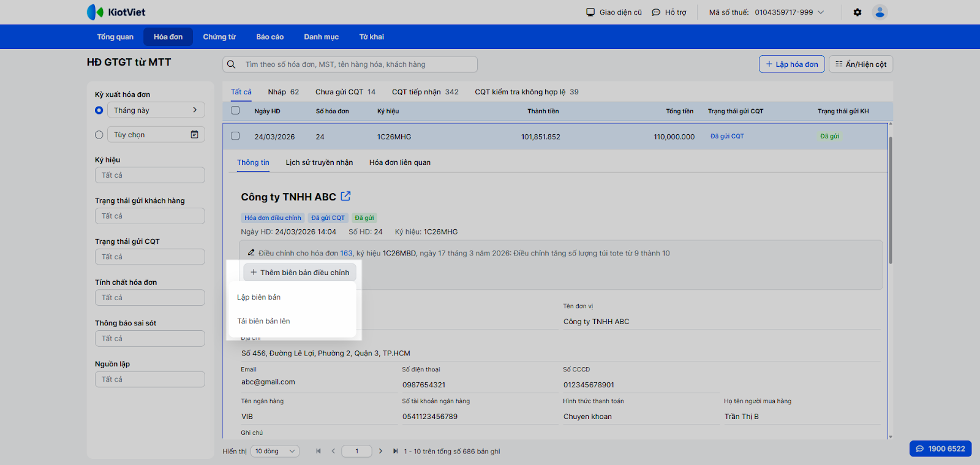Image resolution: width=980 pixels, height=465 pixels.
Task: Click the Đã gửi CQT status in table row
Action: [727, 136]
